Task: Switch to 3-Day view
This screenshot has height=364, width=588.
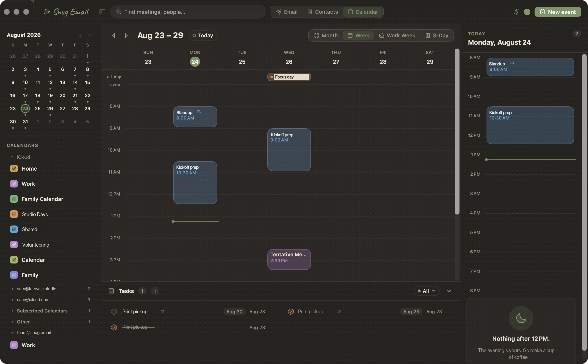Action: 437,35
